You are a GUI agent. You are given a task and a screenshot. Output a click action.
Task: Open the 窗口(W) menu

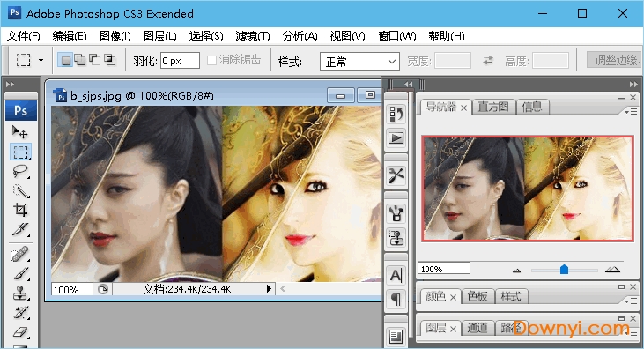point(396,36)
